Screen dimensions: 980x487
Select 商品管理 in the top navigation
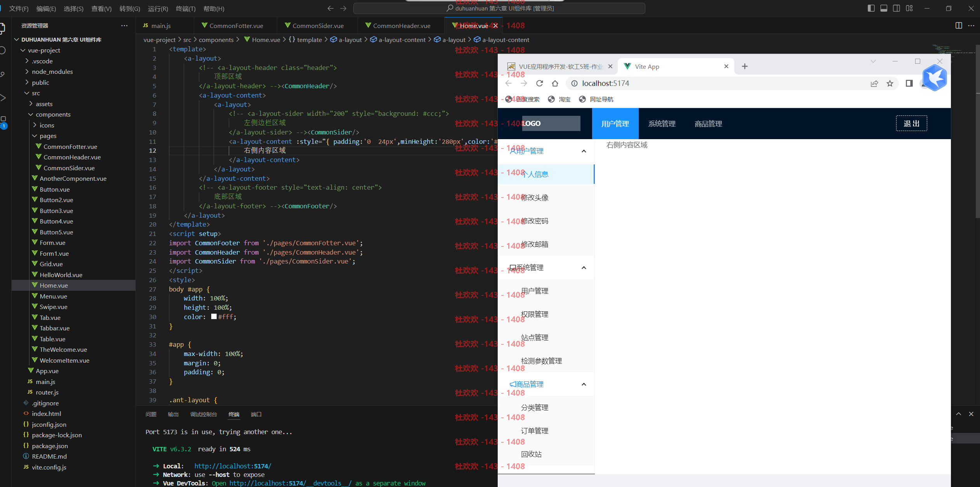tap(708, 124)
